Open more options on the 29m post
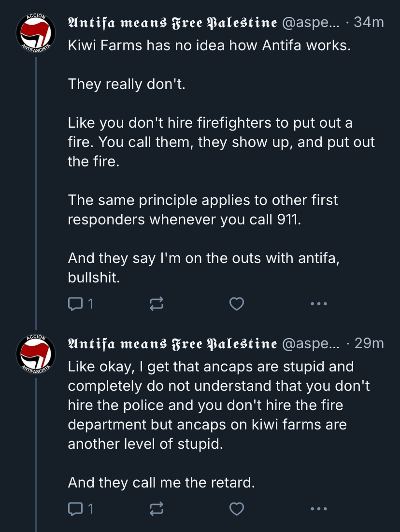 (x=319, y=509)
